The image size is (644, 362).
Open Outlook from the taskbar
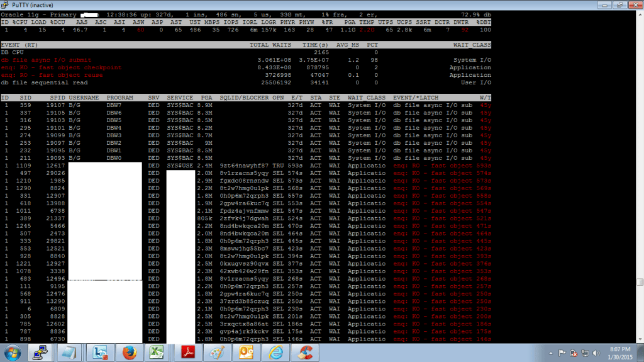coord(246,353)
